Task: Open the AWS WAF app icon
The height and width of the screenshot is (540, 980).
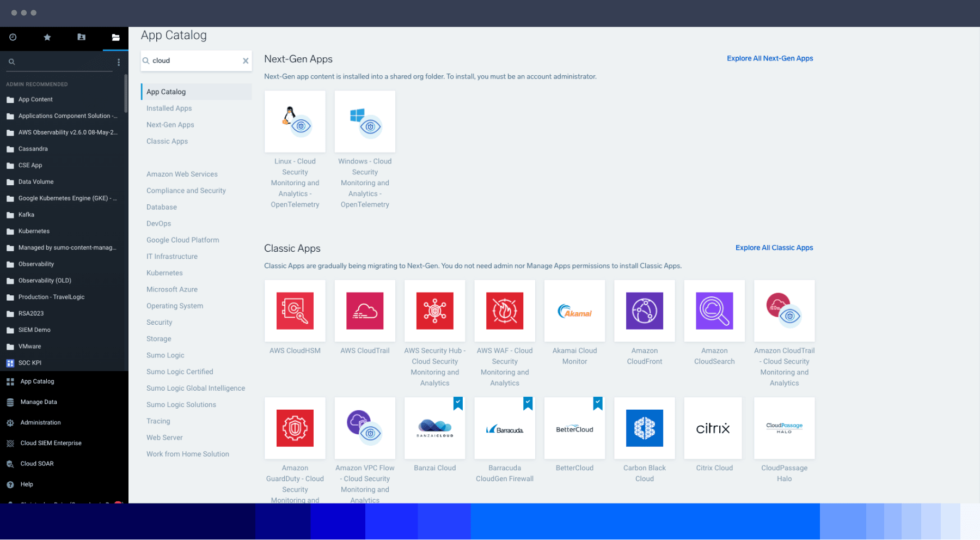Action: (505, 311)
